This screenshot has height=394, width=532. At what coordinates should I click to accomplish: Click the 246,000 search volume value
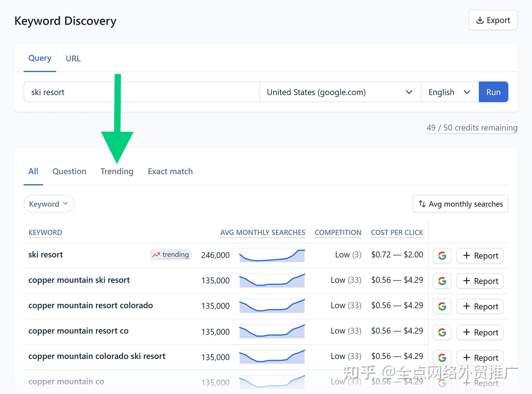[215, 255]
